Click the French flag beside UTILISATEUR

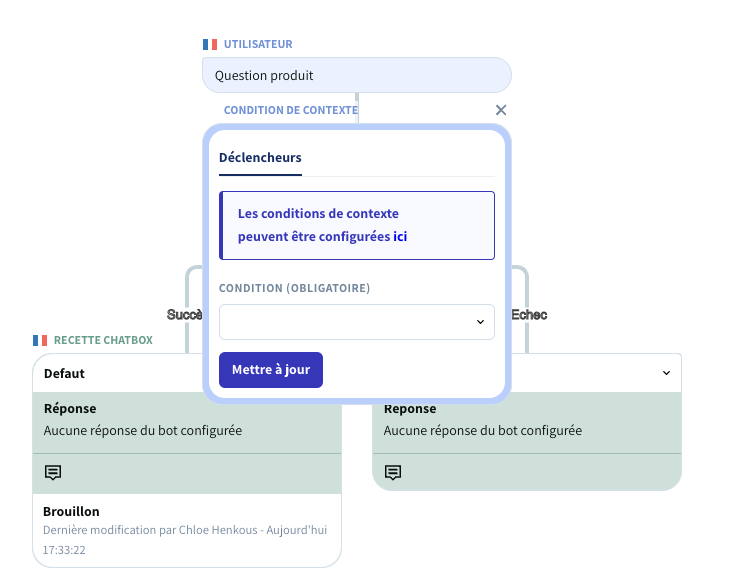[210, 45]
